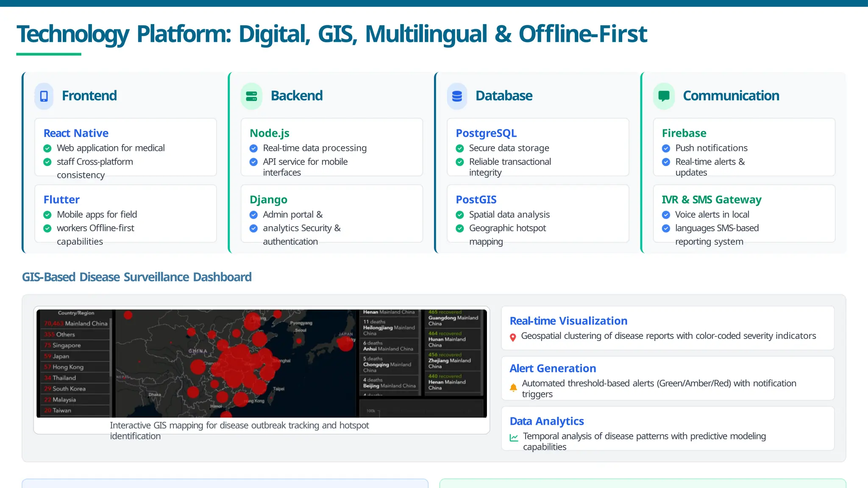Click the check icon beside 'workers Offline-first'
The height and width of the screenshot is (488, 868).
tap(47, 229)
